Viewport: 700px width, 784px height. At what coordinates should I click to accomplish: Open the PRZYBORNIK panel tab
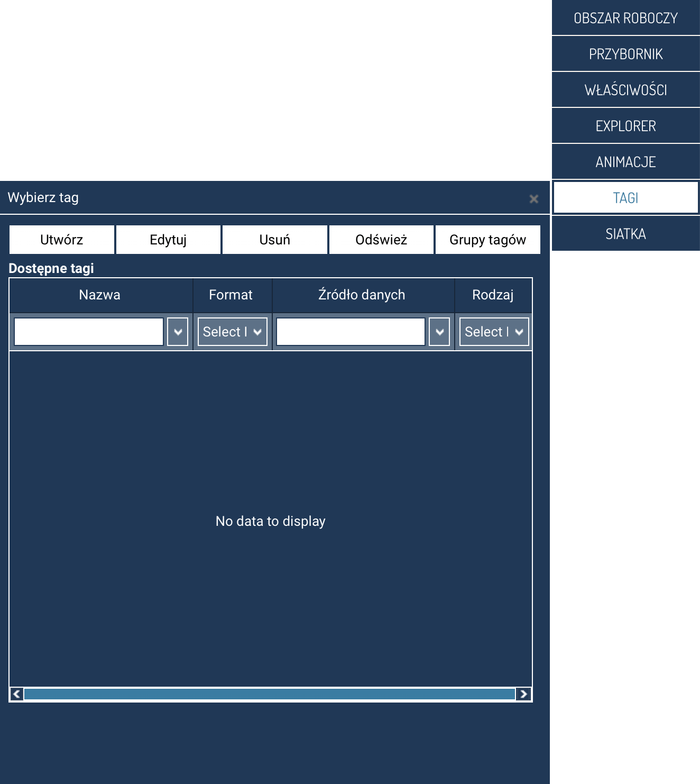pos(625,54)
